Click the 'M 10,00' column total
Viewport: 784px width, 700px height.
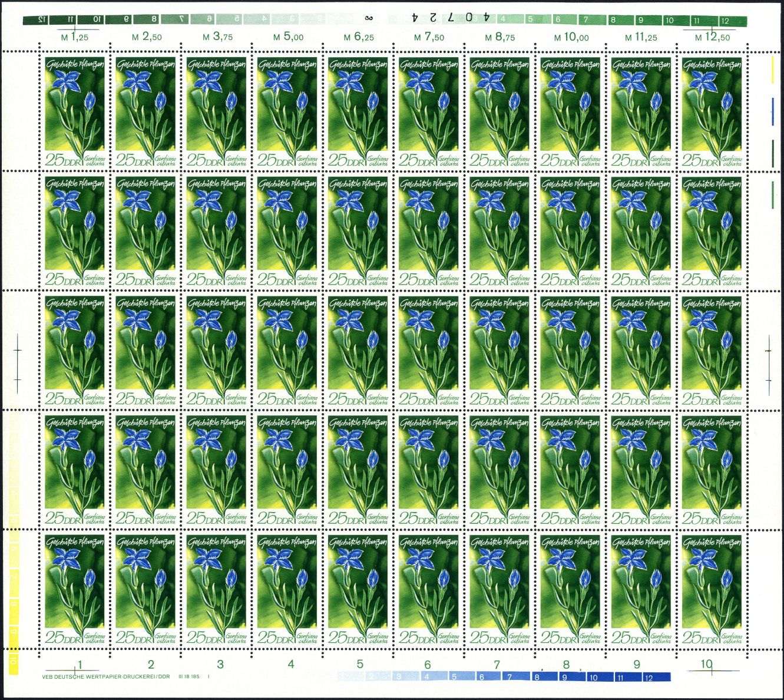(x=571, y=37)
